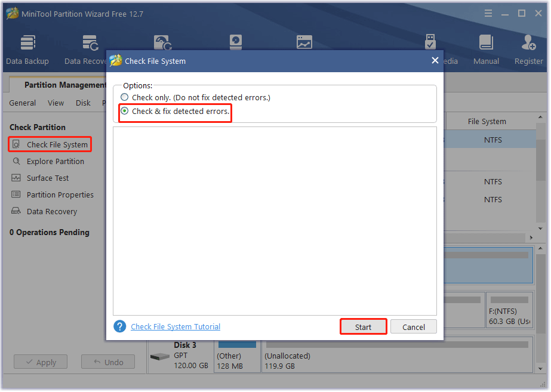Screen dimensions: 551x392
Task: Click MiniTool logo in Check File System dialog
Action: [x=116, y=60]
